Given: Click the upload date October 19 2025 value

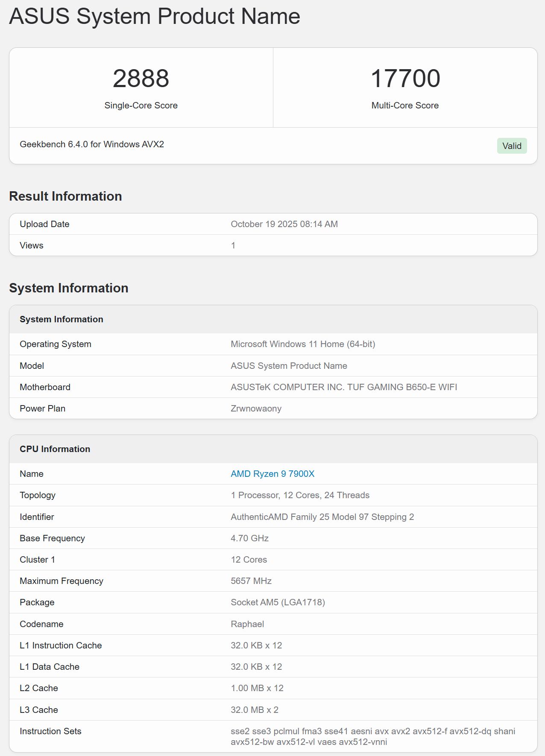Looking at the screenshot, I should point(284,224).
